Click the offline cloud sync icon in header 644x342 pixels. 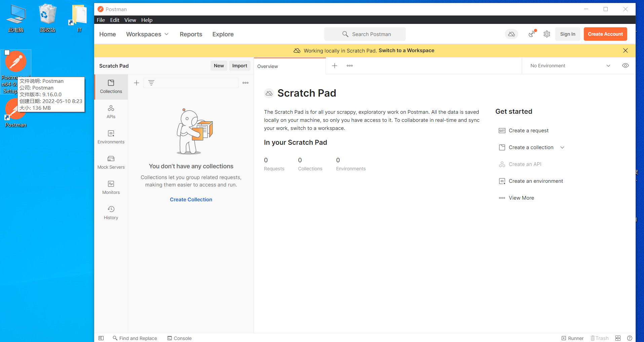tap(512, 34)
